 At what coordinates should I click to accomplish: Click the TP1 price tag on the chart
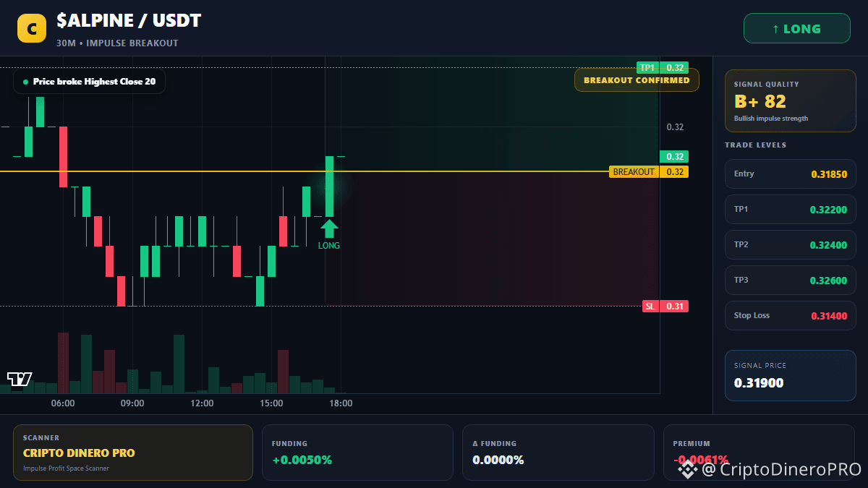tap(662, 67)
